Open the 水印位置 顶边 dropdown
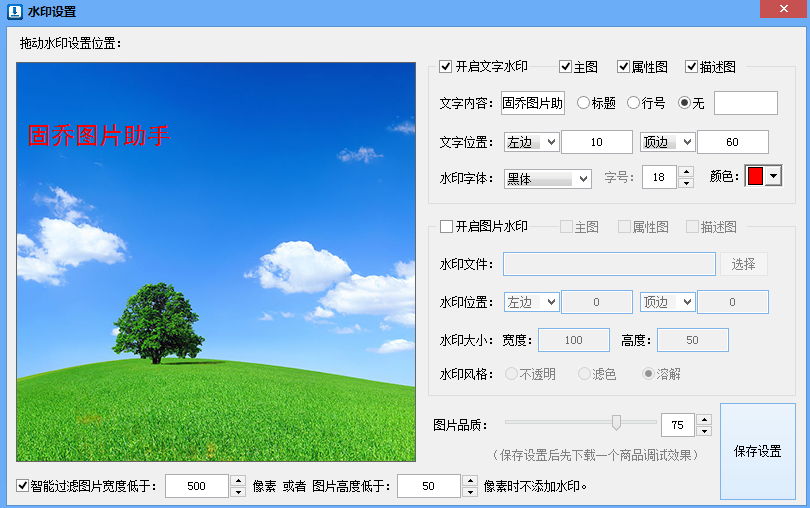 (x=667, y=302)
